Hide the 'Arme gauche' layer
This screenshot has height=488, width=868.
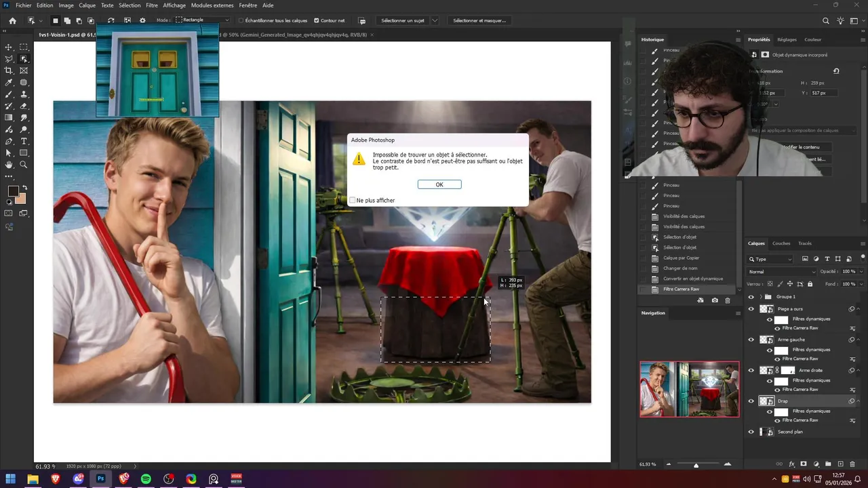coord(751,340)
